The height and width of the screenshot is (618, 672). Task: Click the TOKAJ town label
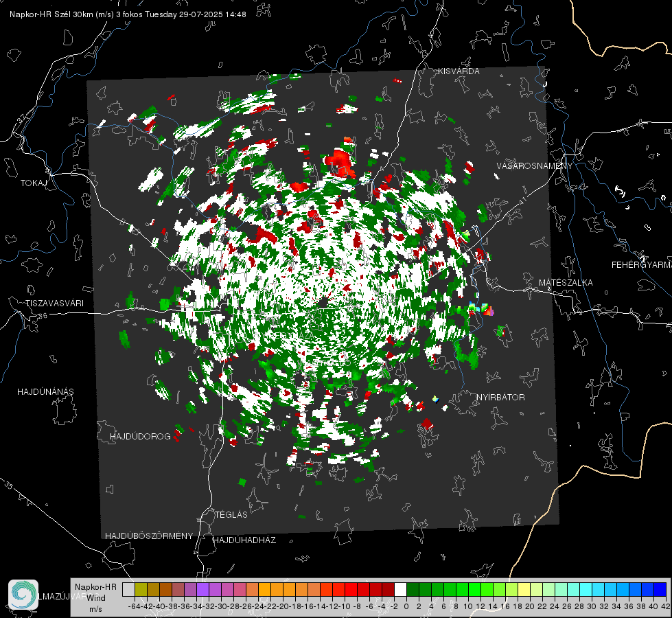tap(34, 183)
